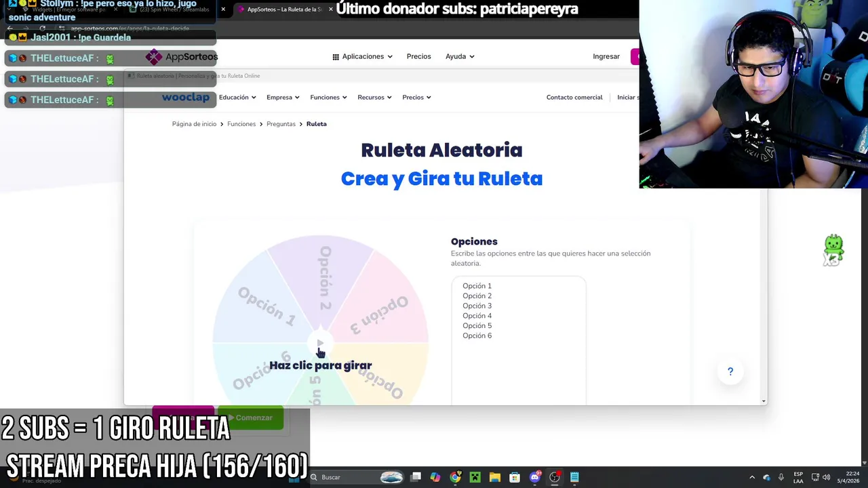The image size is (868, 488).
Task: Expand the wooclap Precios menu with chevron
Action: pos(416,98)
